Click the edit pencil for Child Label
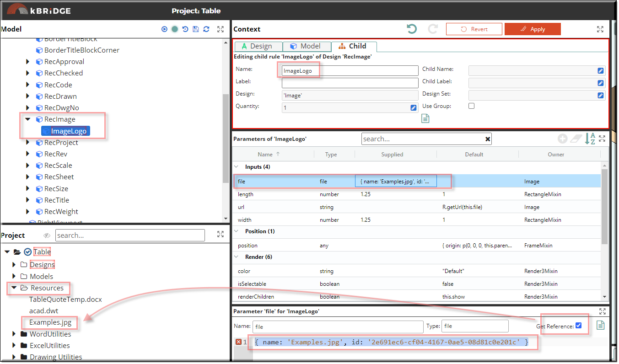The image size is (619, 364). click(601, 83)
